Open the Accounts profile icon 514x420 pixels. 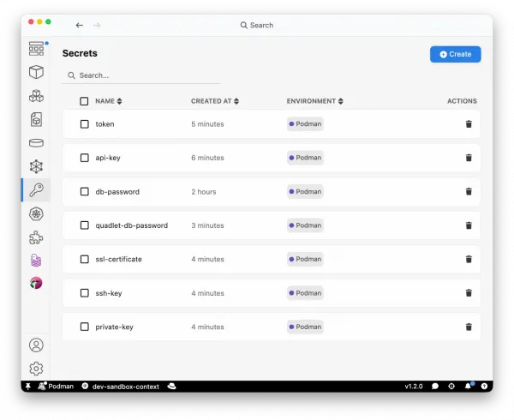(x=36, y=345)
